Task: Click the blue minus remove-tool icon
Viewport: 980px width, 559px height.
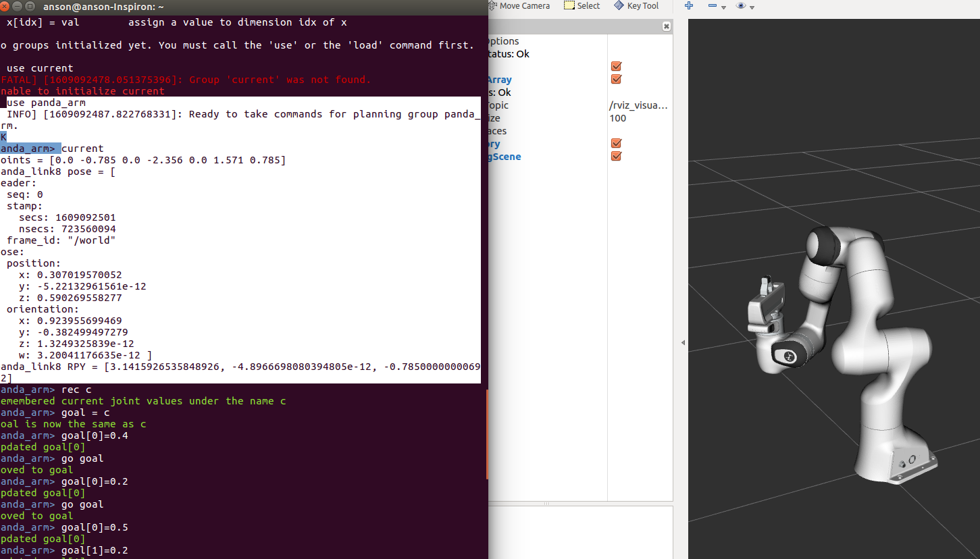Action: pyautogui.click(x=712, y=5)
